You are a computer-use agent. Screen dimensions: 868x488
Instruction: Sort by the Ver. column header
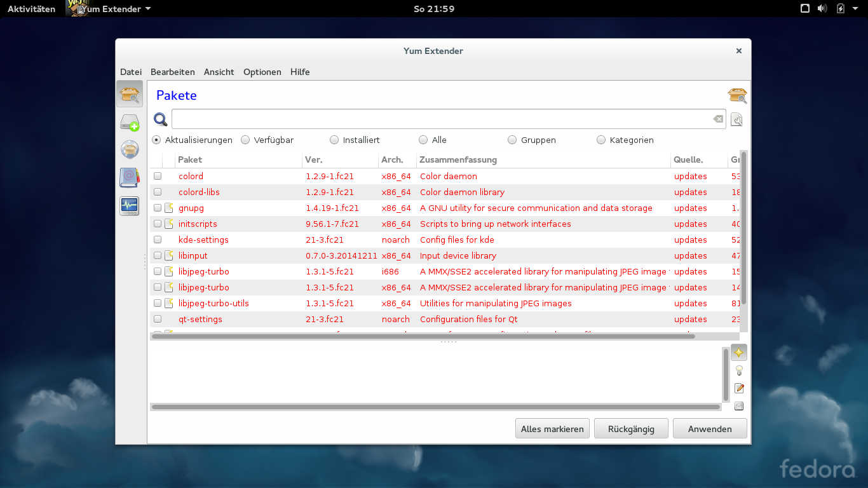tap(340, 159)
